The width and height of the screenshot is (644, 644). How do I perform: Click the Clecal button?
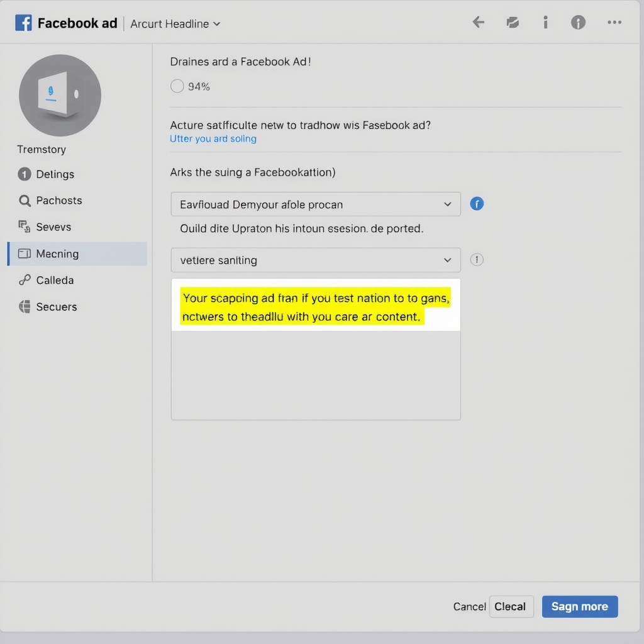click(x=511, y=607)
